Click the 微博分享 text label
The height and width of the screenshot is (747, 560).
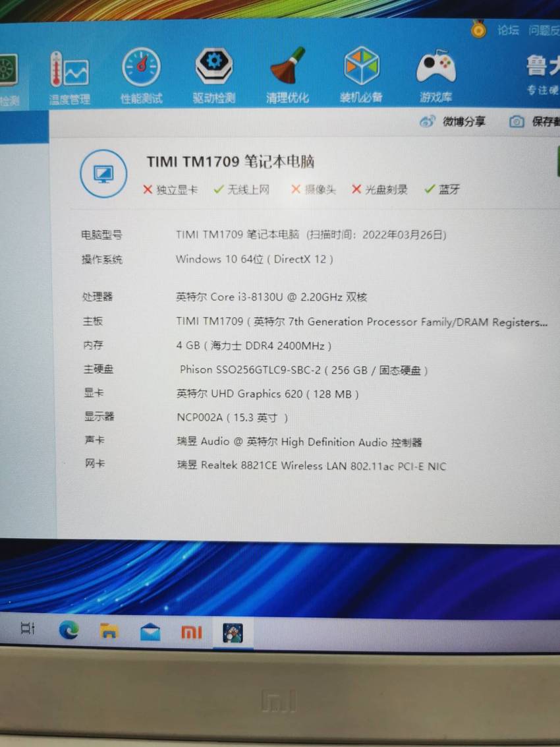click(x=464, y=121)
